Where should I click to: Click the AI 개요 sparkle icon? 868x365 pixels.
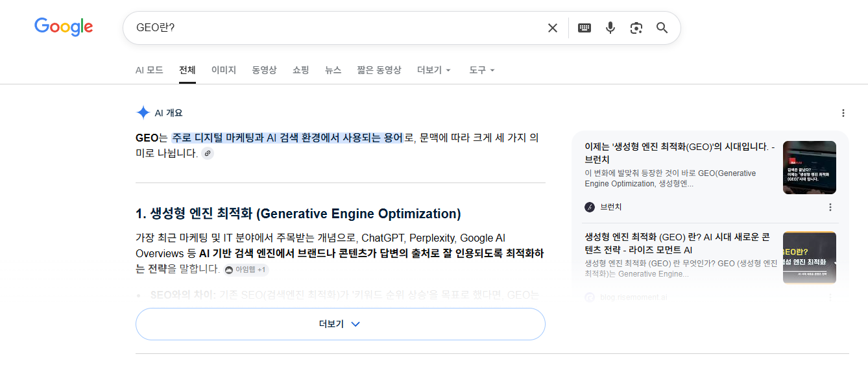[x=143, y=113]
